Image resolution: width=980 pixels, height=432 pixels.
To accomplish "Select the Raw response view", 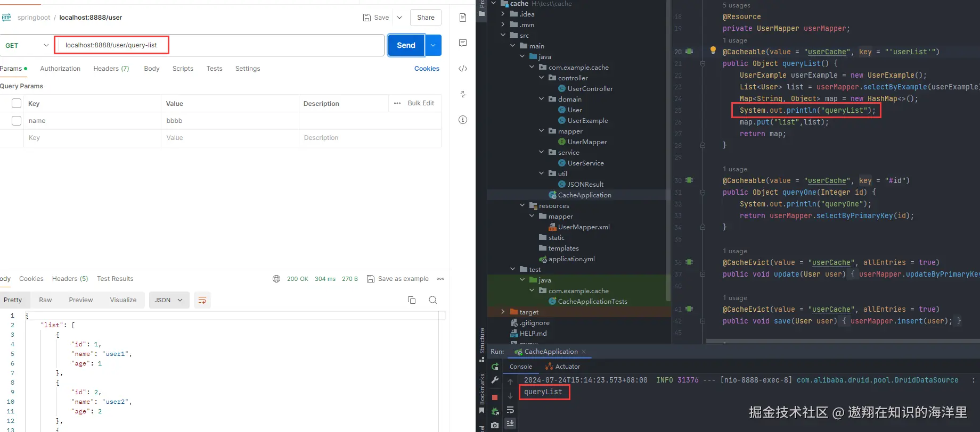I will [x=45, y=300].
